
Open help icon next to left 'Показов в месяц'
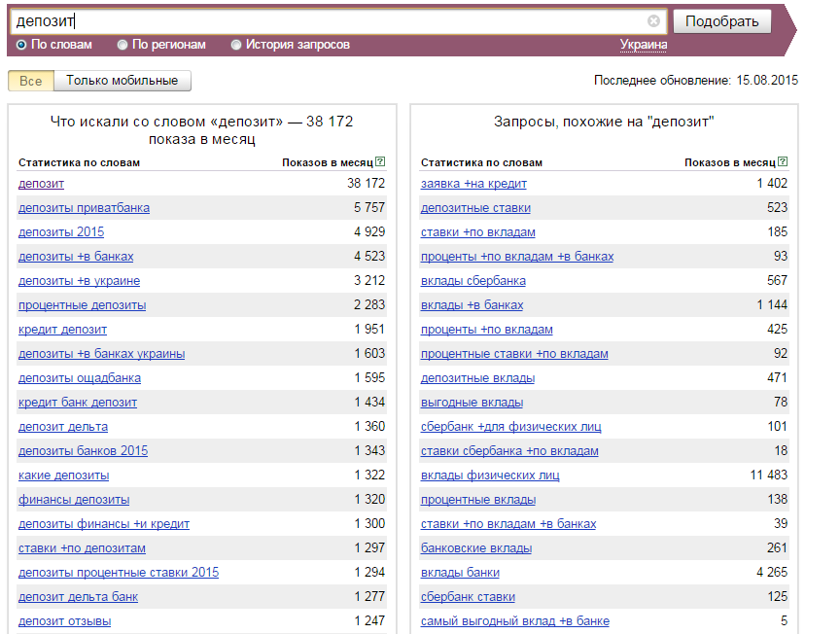[380, 161]
